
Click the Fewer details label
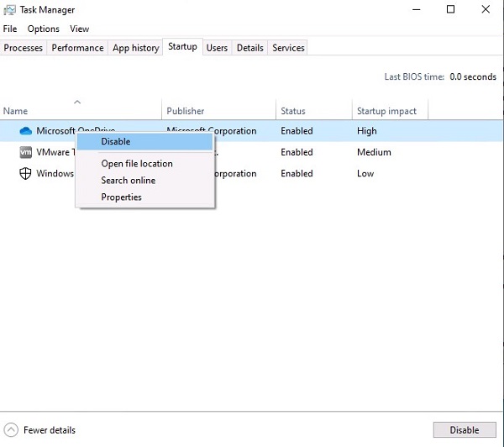[x=50, y=430]
